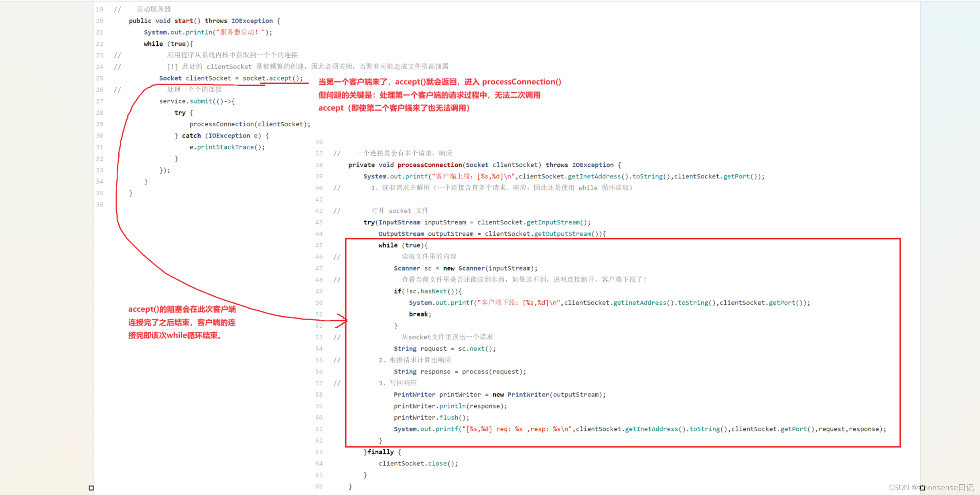Click the comment '启动服务器' on line 19
The width and height of the screenshot is (980, 495).
click(x=154, y=9)
